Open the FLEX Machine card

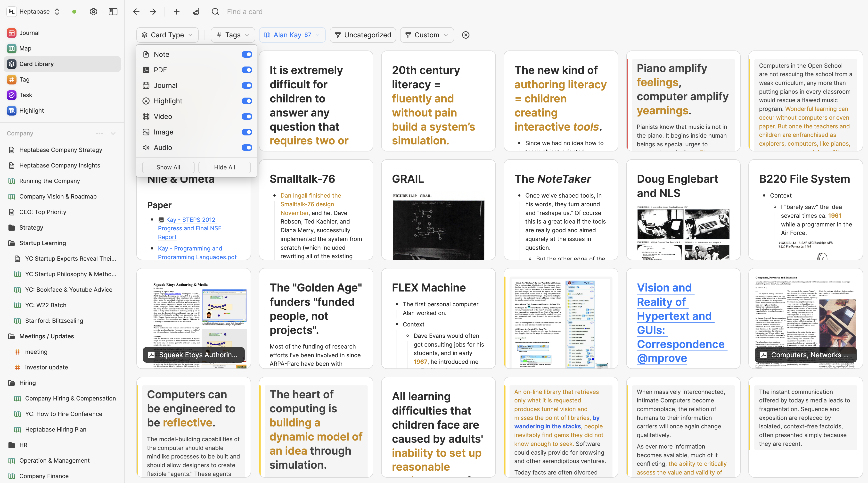pos(438,318)
